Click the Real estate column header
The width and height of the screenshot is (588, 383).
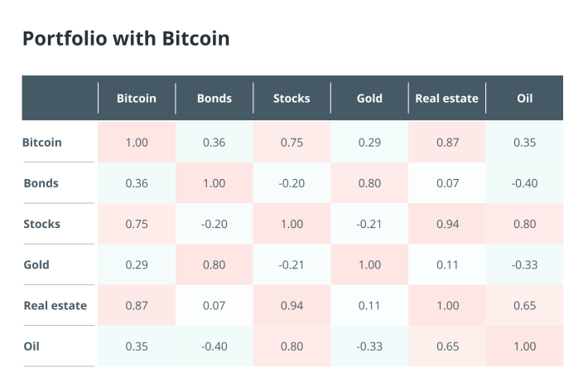pyautogui.click(x=447, y=99)
